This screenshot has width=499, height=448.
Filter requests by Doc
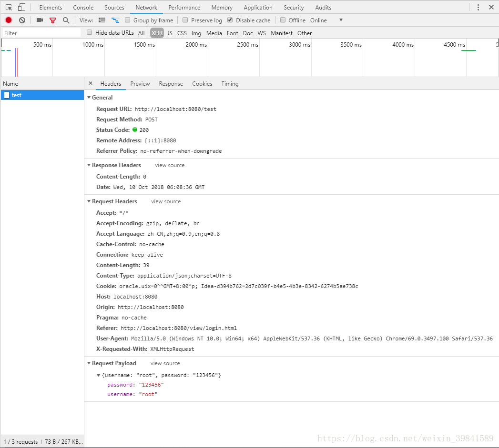point(248,33)
